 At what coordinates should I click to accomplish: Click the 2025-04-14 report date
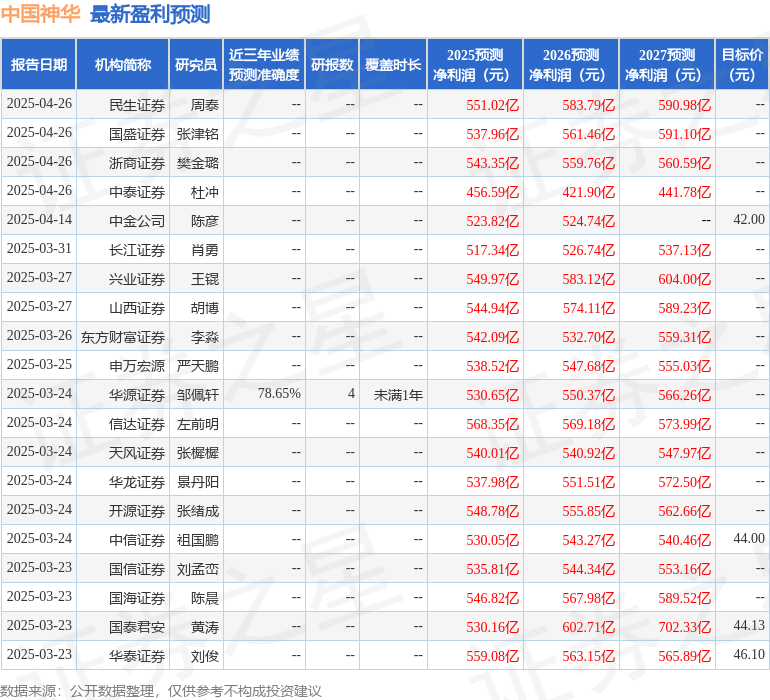coord(39,220)
